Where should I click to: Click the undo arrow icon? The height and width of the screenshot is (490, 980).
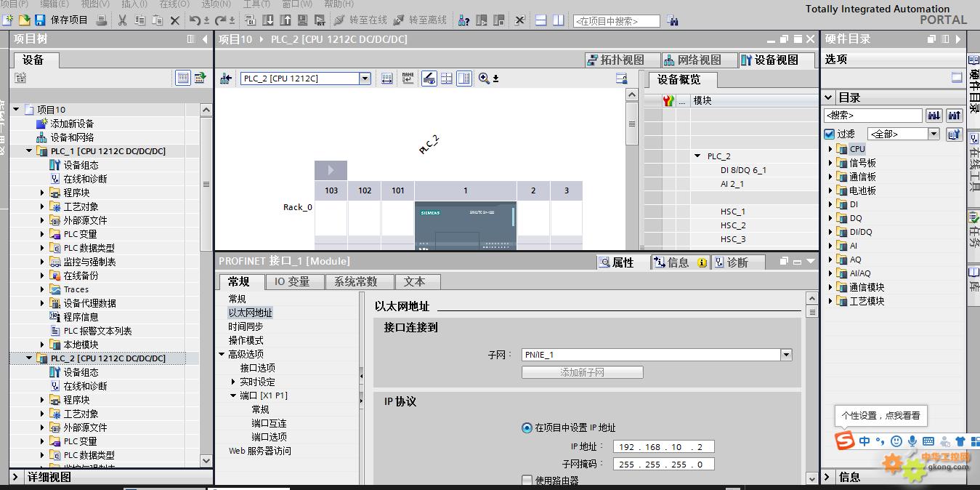(x=195, y=20)
